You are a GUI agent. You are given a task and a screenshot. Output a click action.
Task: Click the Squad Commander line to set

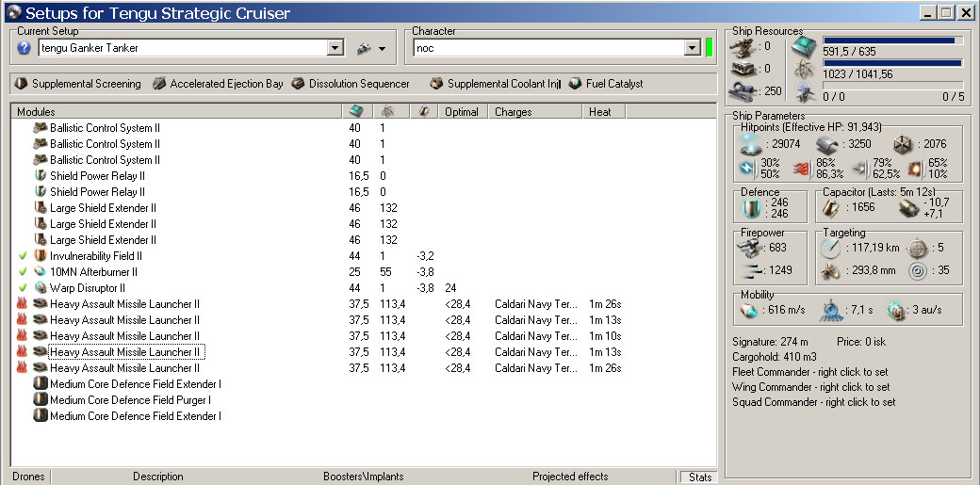click(814, 402)
